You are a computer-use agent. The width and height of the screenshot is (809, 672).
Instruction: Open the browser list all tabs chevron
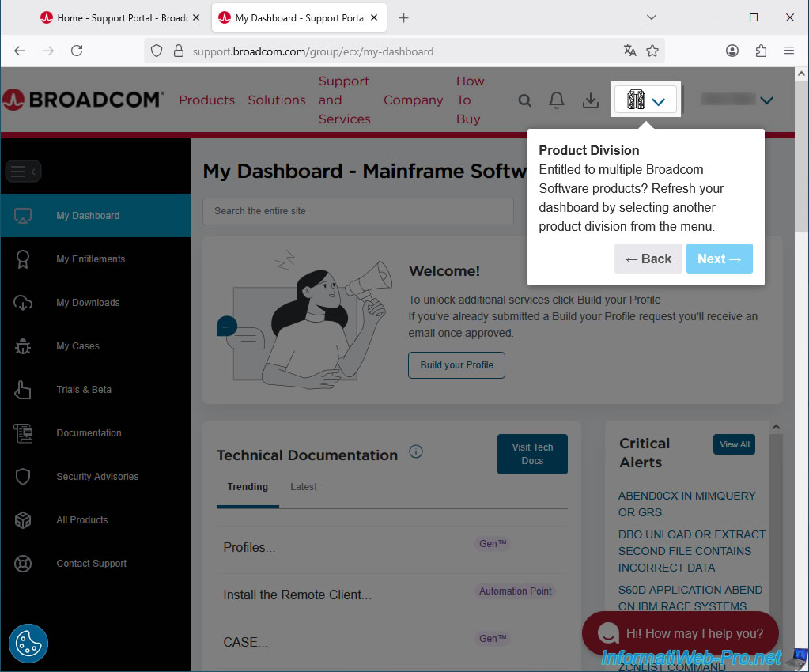pyautogui.click(x=652, y=17)
